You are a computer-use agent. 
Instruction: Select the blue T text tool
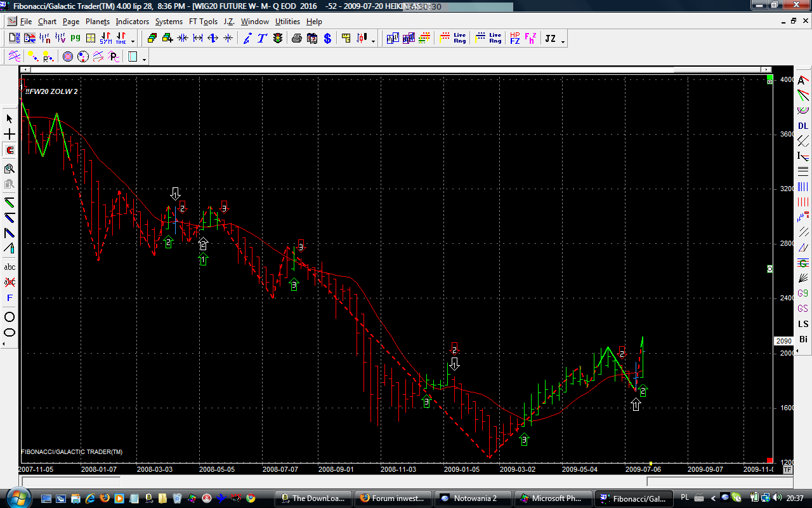[x=262, y=39]
